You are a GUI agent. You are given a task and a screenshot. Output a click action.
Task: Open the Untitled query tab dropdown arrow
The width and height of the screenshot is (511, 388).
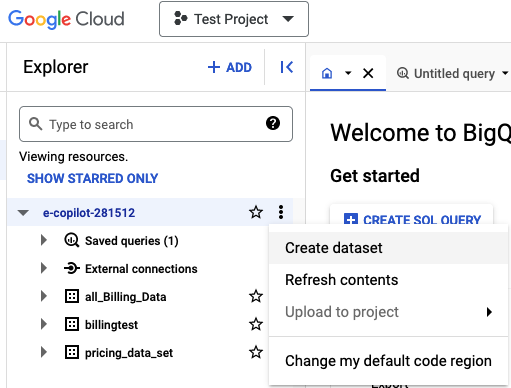[x=505, y=73]
